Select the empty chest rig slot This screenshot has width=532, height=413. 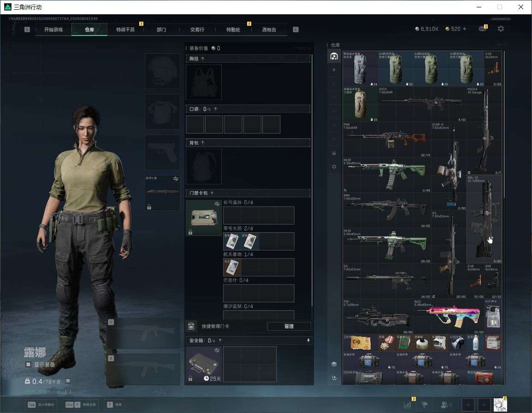(x=204, y=82)
